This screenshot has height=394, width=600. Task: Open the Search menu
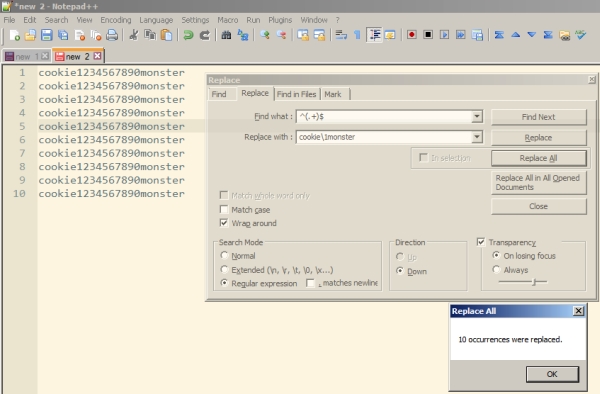pos(56,20)
